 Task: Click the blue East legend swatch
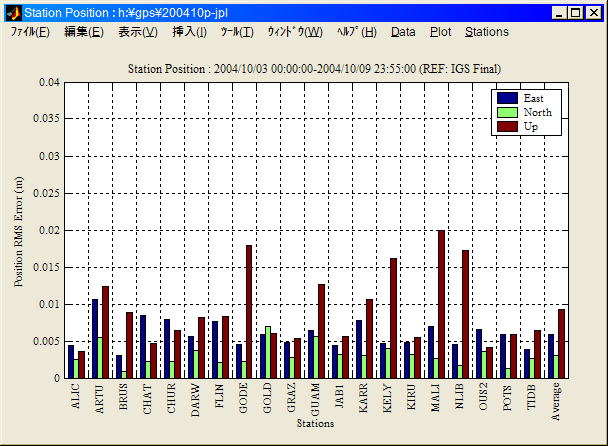point(507,98)
